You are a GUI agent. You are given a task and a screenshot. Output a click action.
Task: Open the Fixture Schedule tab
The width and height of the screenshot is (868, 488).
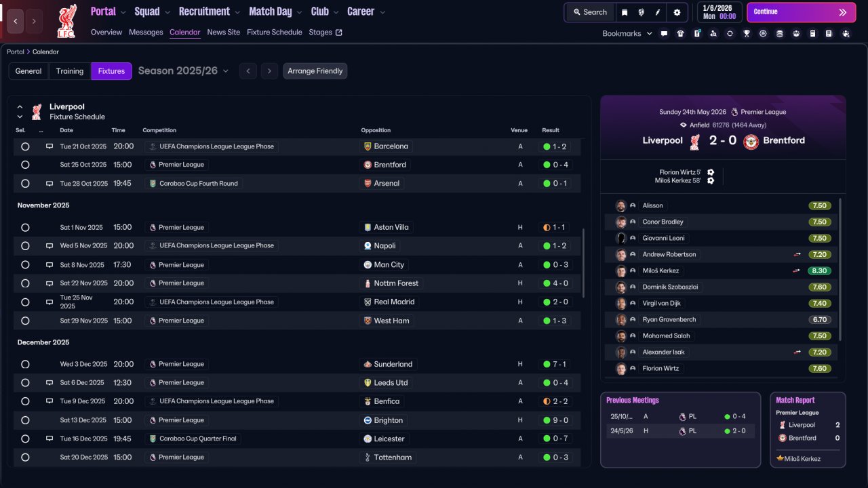pyautogui.click(x=275, y=33)
